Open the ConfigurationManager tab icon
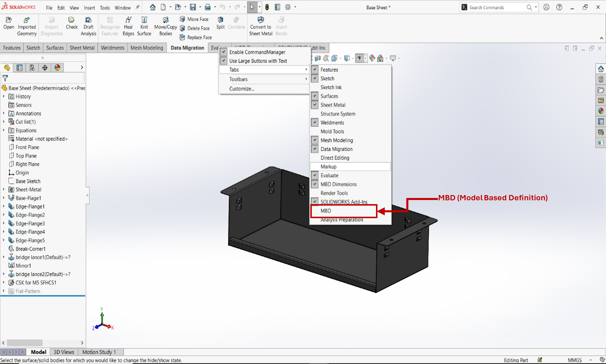The height and width of the screenshot is (364, 606). click(x=32, y=68)
